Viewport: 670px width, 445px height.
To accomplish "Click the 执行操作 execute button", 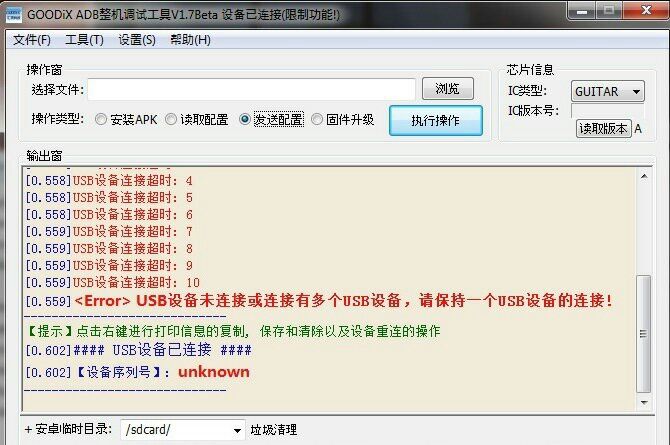I will [x=435, y=121].
